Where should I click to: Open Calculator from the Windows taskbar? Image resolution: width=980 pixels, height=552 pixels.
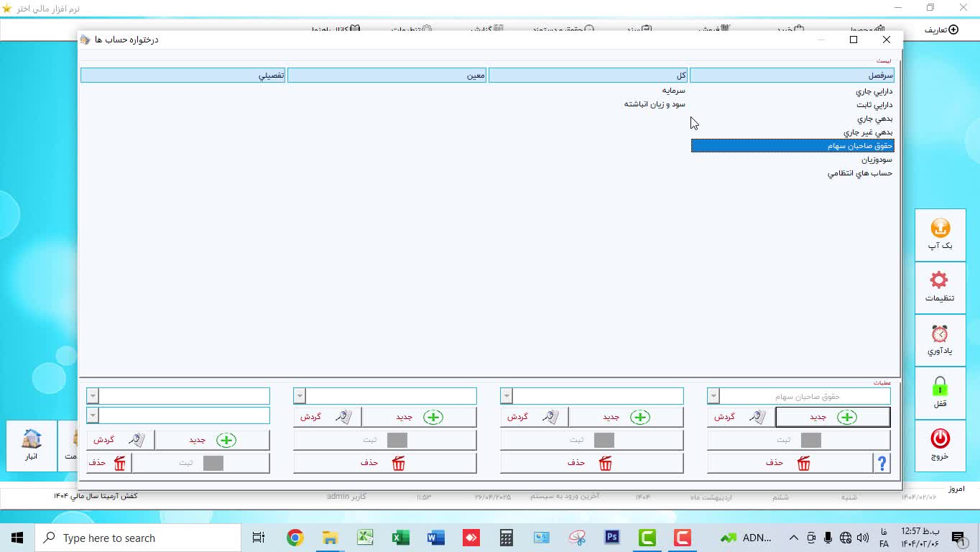507,538
